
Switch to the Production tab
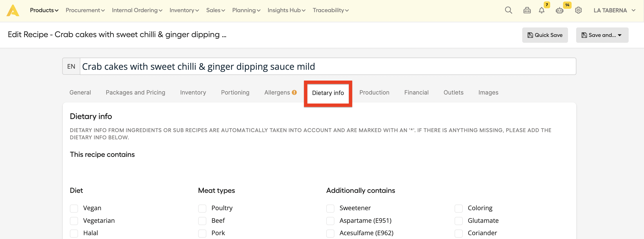coord(374,92)
